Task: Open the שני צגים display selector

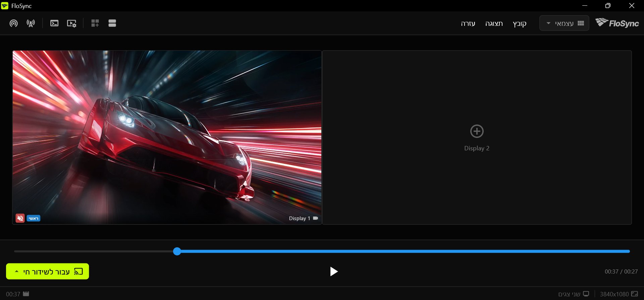Action: [x=574, y=294]
